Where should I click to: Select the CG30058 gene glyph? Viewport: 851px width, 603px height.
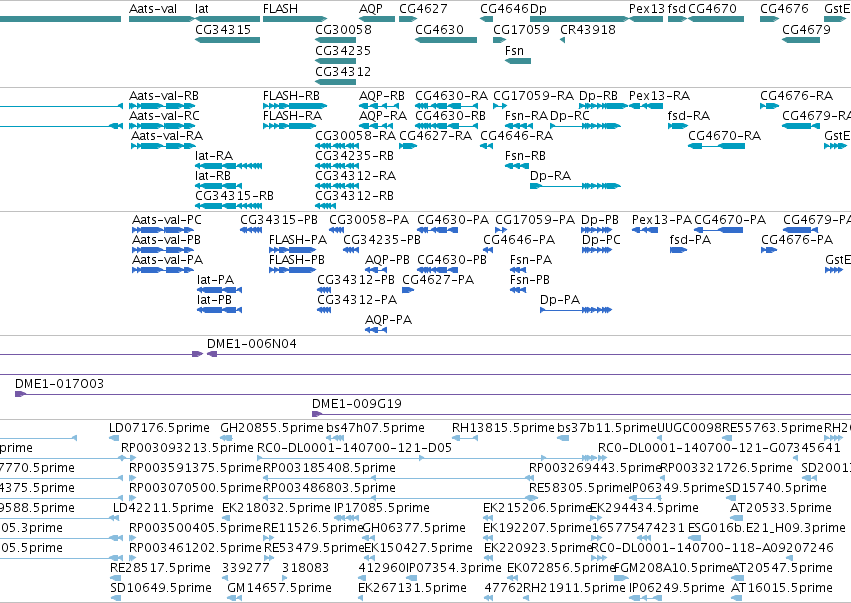pyautogui.click(x=335, y=40)
